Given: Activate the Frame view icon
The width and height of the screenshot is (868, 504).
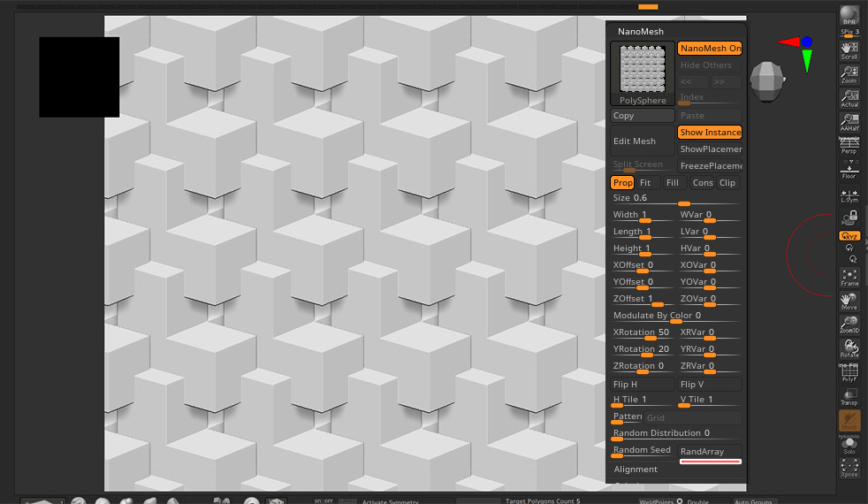Looking at the screenshot, I should [x=849, y=277].
